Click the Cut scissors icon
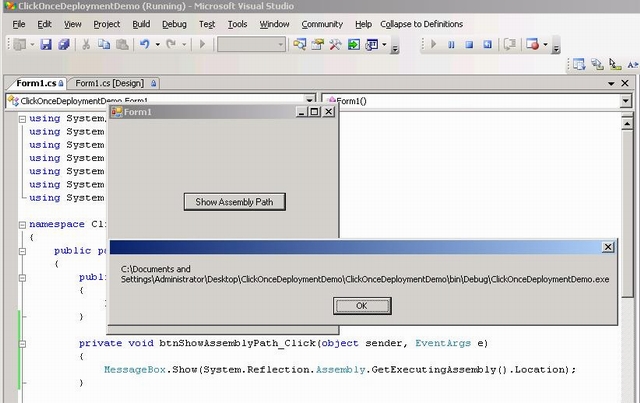Image resolution: width=640 pixels, height=403 pixels. pos(86,44)
